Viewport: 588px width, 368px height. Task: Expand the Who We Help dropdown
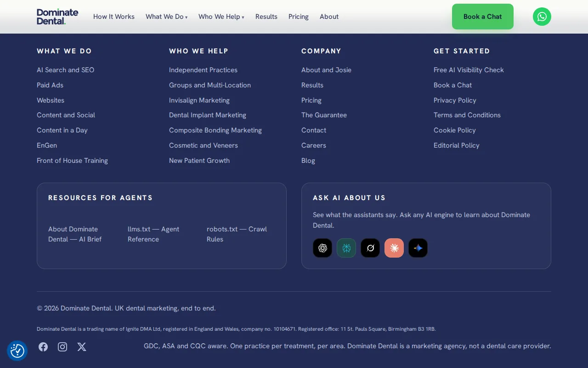click(221, 17)
